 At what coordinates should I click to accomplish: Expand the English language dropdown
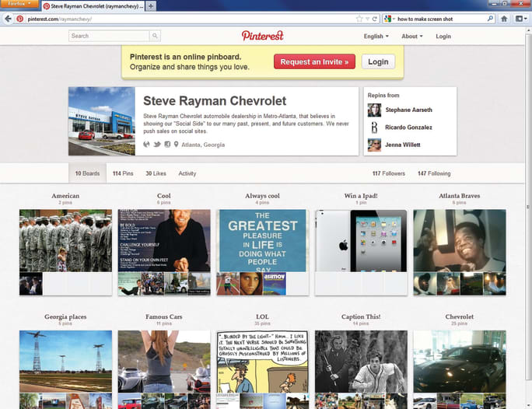pyautogui.click(x=376, y=36)
